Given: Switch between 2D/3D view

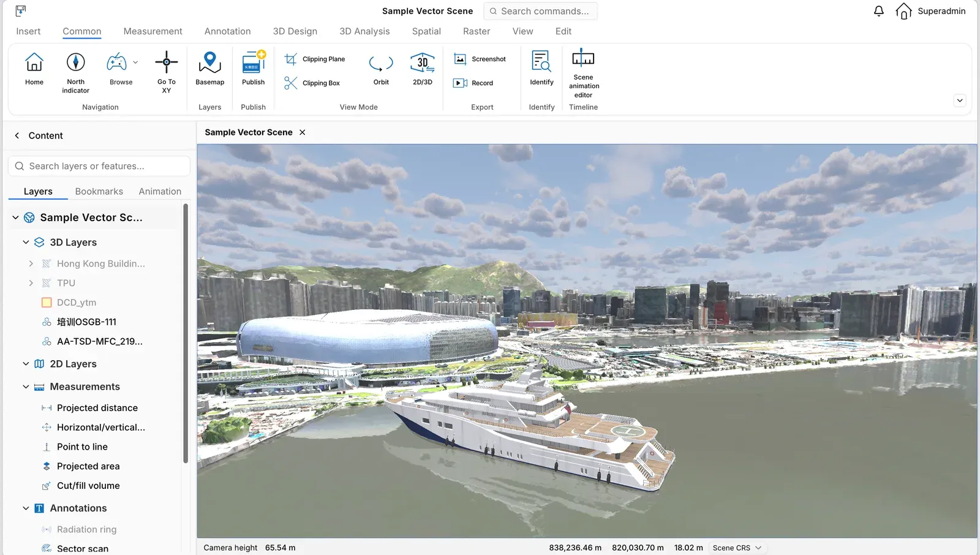Looking at the screenshot, I should click(423, 62).
